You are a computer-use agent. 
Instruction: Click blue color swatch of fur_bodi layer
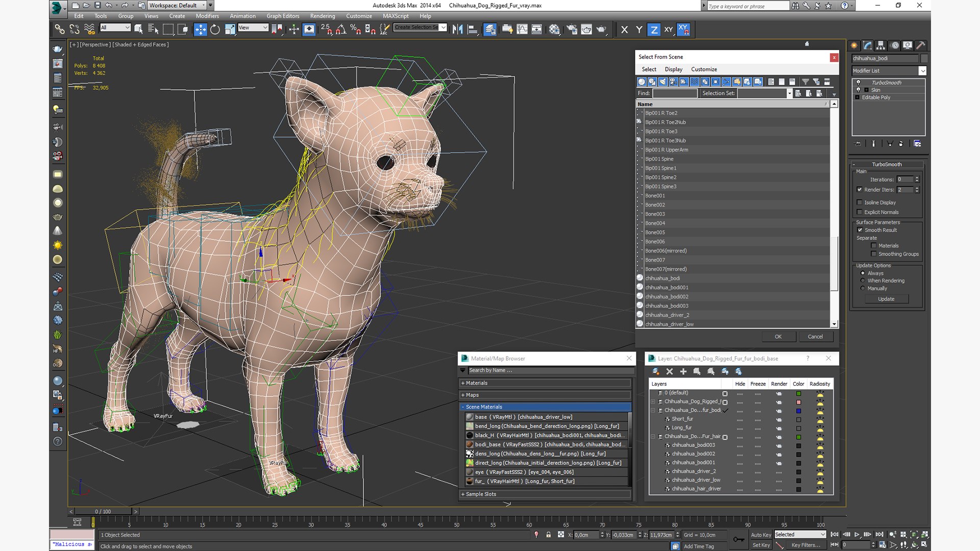[799, 411]
